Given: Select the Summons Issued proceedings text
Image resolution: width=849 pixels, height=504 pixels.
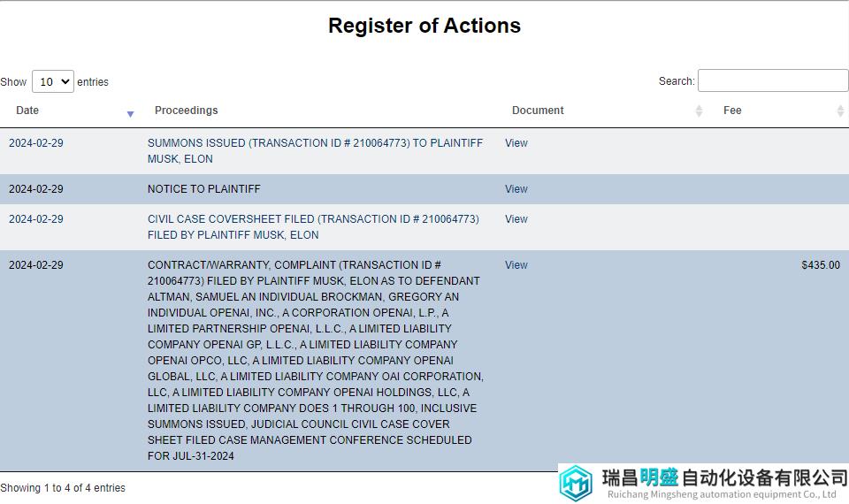Looking at the screenshot, I should pyautogui.click(x=315, y=151).
